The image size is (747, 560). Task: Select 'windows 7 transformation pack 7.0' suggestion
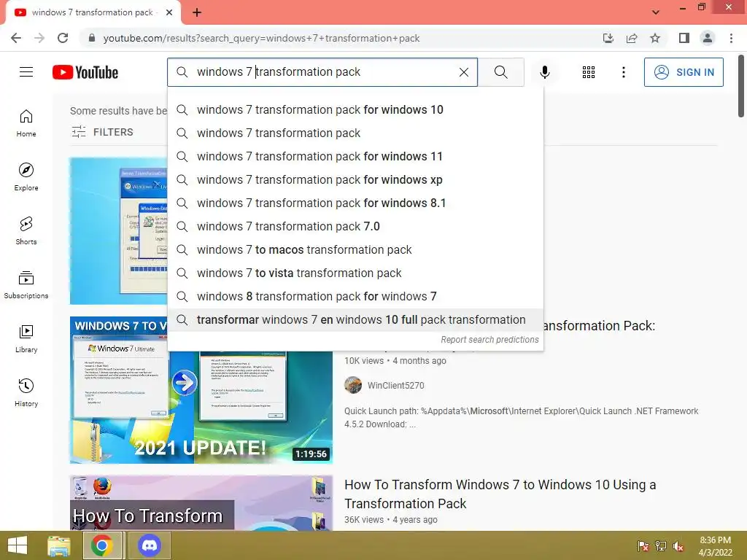coord(355,226)
